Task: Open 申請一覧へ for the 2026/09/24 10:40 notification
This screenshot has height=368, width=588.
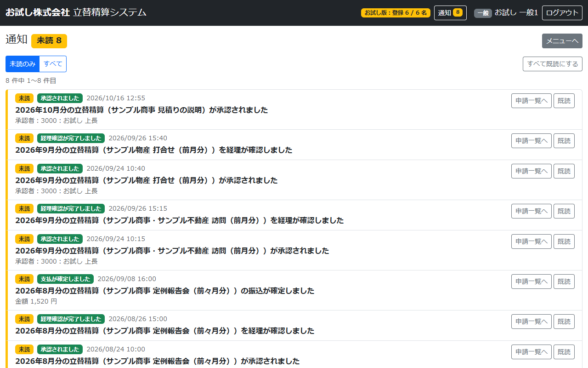Action: [531, 171]
